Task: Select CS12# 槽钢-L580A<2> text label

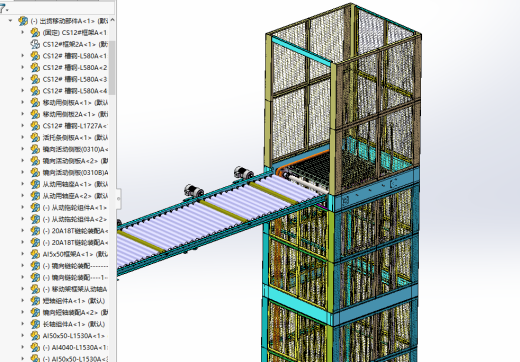Action: pyautogui.click(x=75, y=68)
